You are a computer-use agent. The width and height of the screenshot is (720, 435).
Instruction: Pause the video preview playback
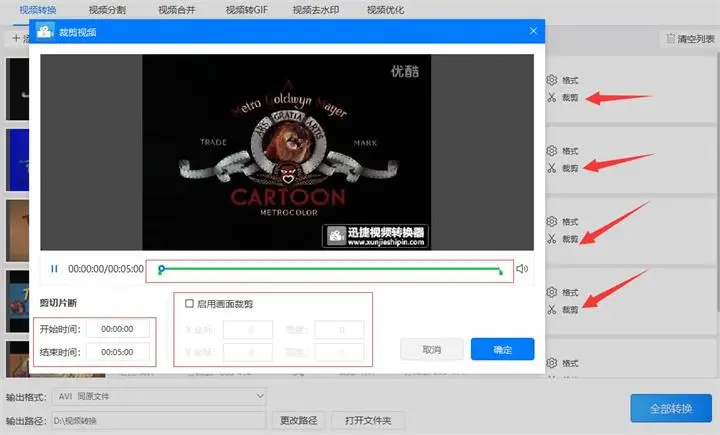[x=54, y=269]
